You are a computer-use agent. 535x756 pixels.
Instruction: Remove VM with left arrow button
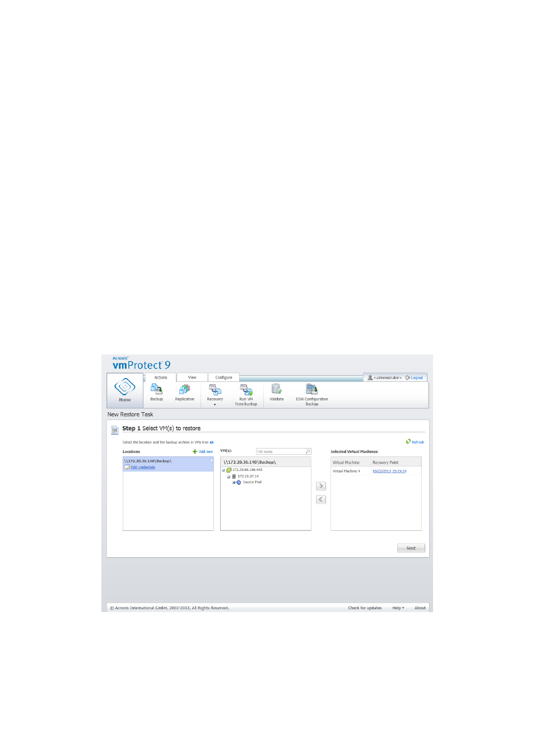321,500
